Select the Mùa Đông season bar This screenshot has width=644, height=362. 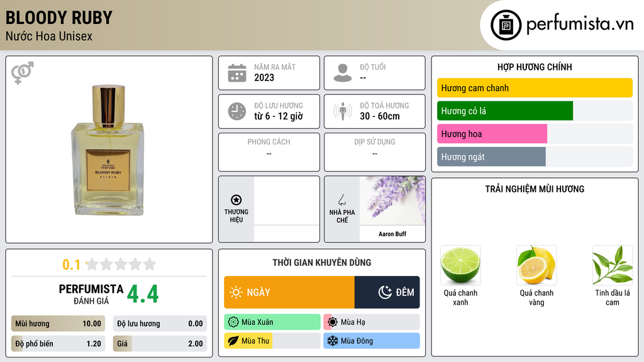point(372,341)
